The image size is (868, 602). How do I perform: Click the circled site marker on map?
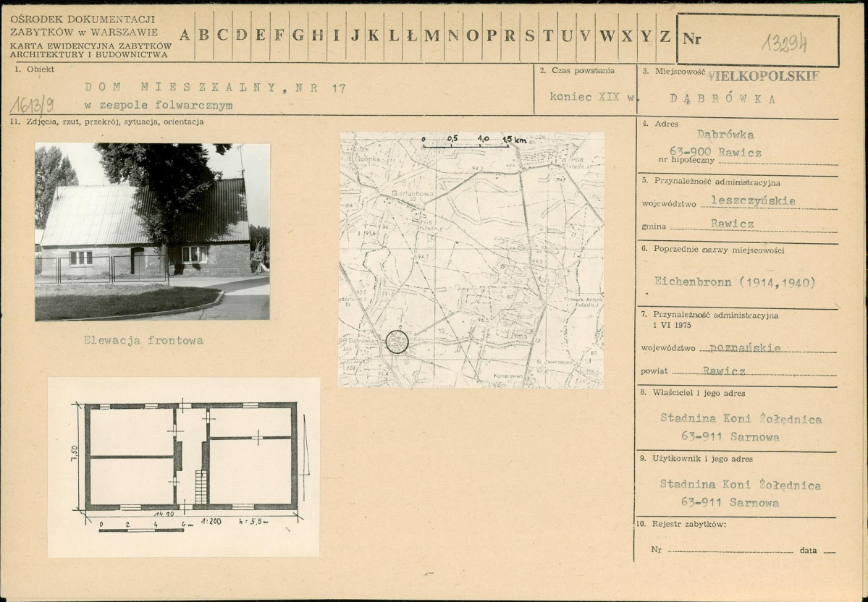pyautogui.click(x=397, y=342)
